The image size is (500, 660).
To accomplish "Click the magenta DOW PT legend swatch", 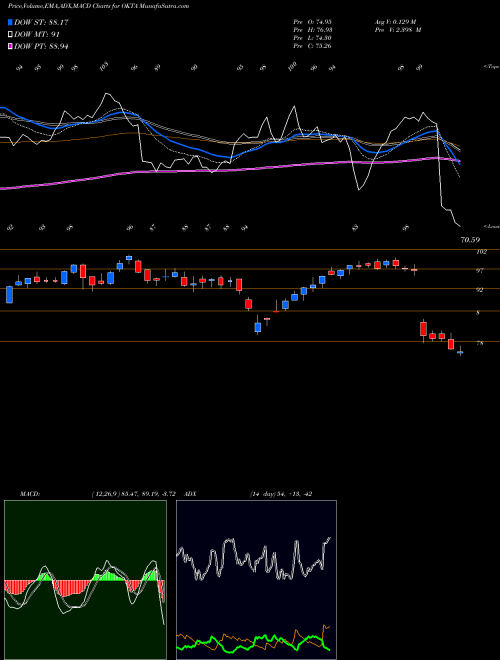I will 10,46.
